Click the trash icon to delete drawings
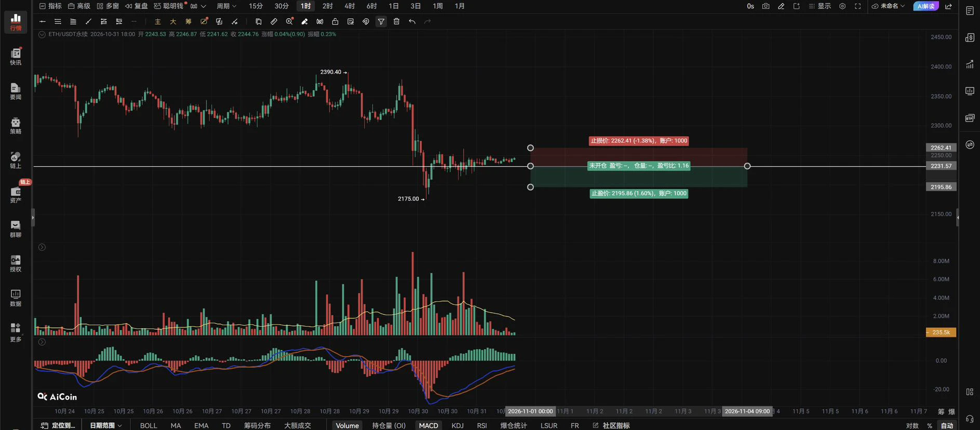This screenshot has height=430, width=980. (396, 21)
